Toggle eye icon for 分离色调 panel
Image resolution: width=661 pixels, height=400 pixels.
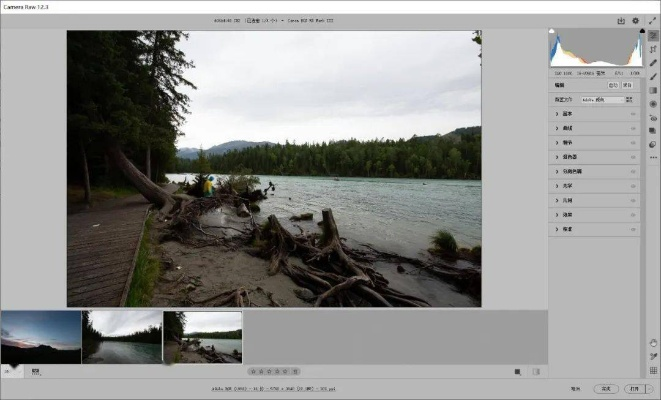coord(633,172)
